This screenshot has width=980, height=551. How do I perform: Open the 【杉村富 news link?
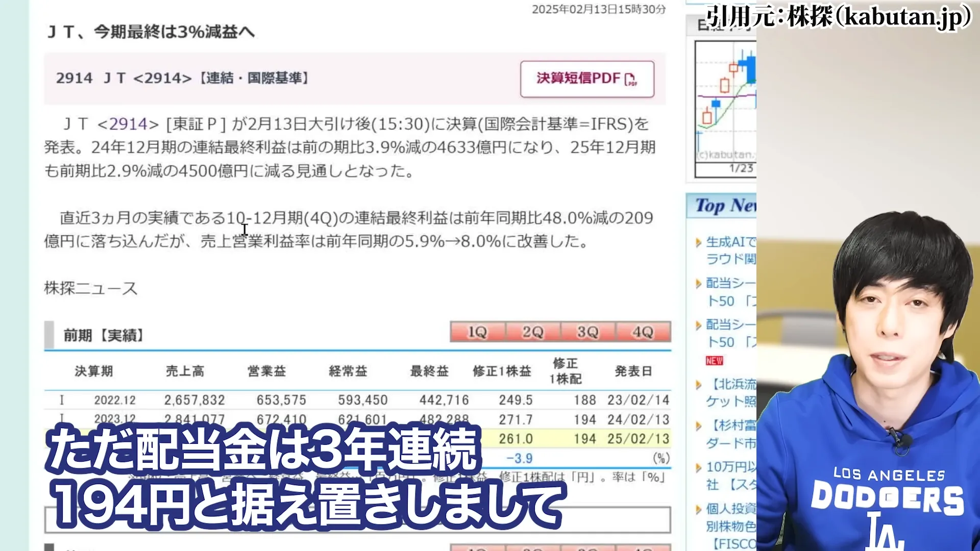pyautogui.click(x=730, y=434)
